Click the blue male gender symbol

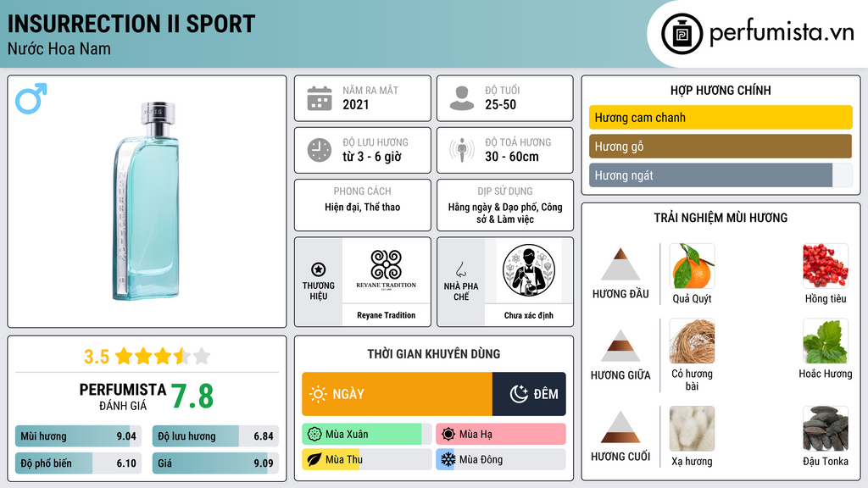(31, 98)
